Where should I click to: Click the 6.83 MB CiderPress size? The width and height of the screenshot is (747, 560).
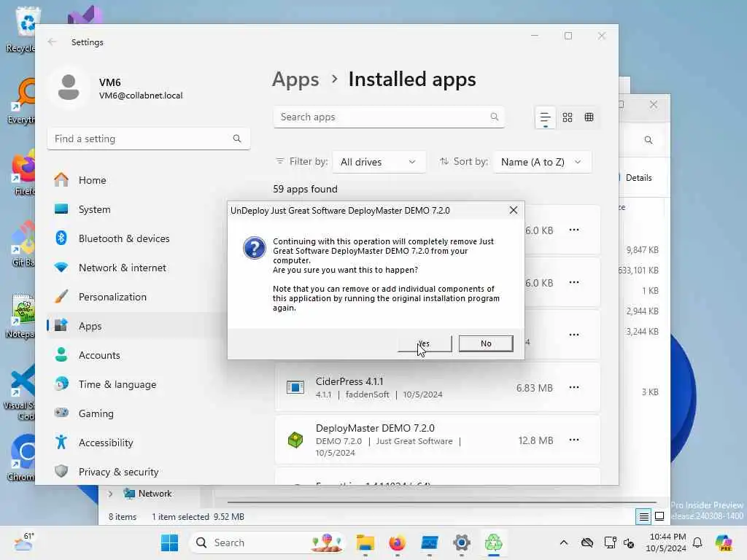535,388
